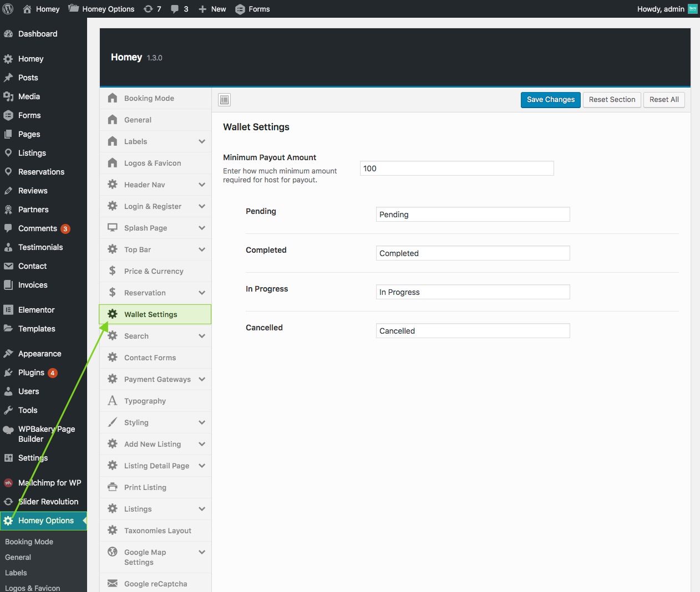
Task: Click the expand all sections icon in the options toolbar
Action: pyautogui.click(x=225, y=100)
